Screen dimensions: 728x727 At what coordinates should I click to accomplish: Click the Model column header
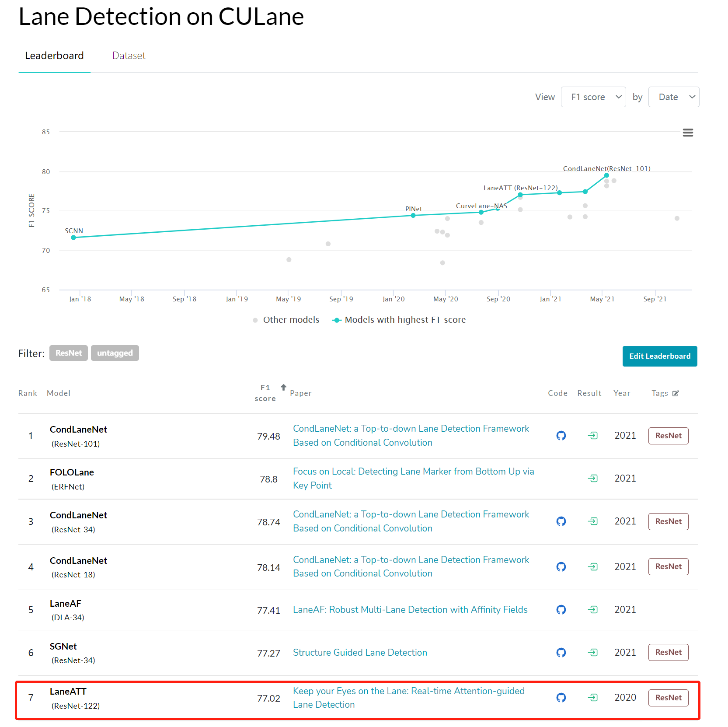click(59, 393)
